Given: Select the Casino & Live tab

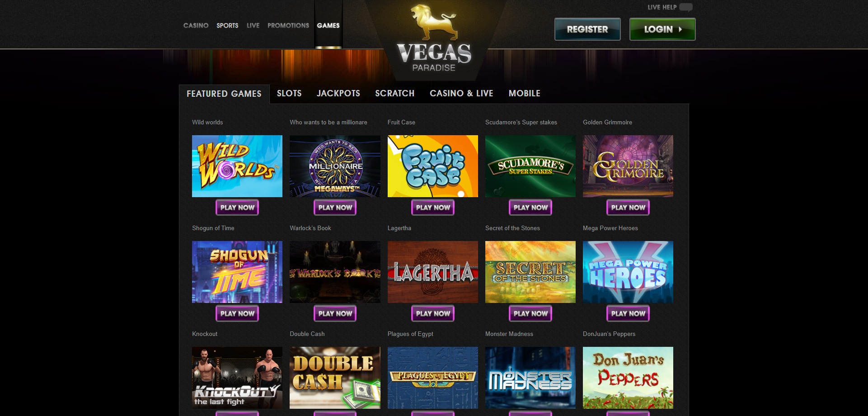Looking at the screenshot, I should pyautogui.click(x=461, y=93).
